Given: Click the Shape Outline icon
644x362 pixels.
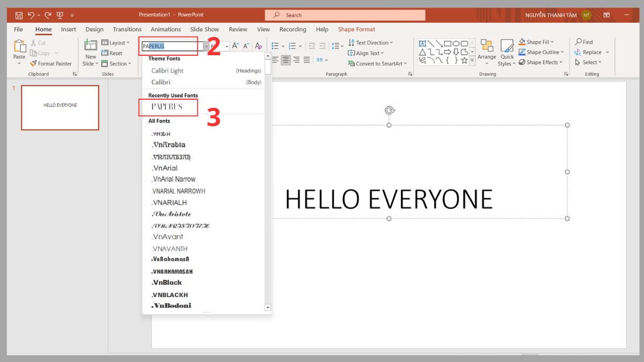Looking at the screenshot, I should click(522, 51).
